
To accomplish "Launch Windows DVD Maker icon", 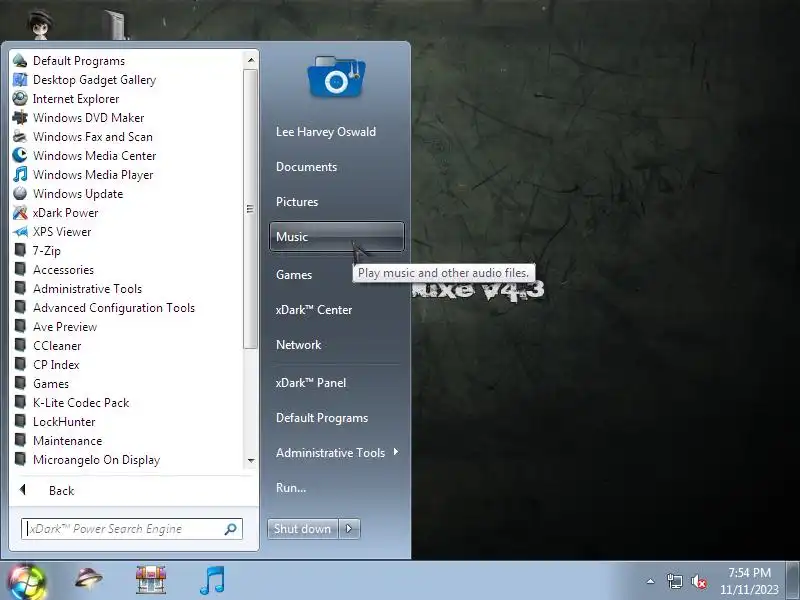I will [20, 117].
